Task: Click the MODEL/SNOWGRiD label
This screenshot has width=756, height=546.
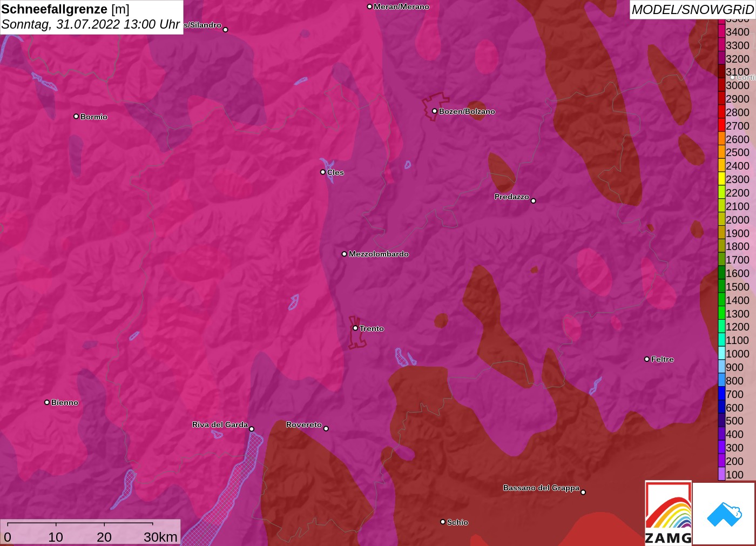Action: 692,10
